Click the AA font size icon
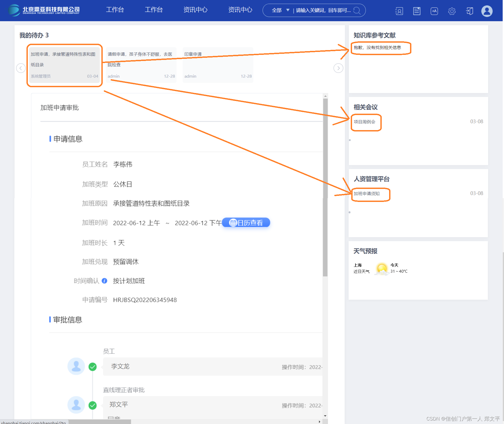Viewport: 504px width, 424px height. [x=434, y=11]
